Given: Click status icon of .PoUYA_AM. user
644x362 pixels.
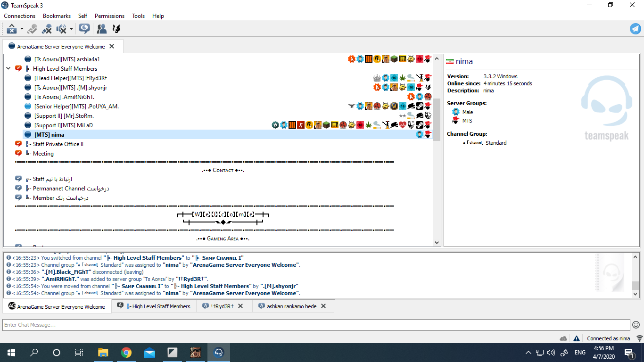Looking at the screenshot, I should click(28, 107).
